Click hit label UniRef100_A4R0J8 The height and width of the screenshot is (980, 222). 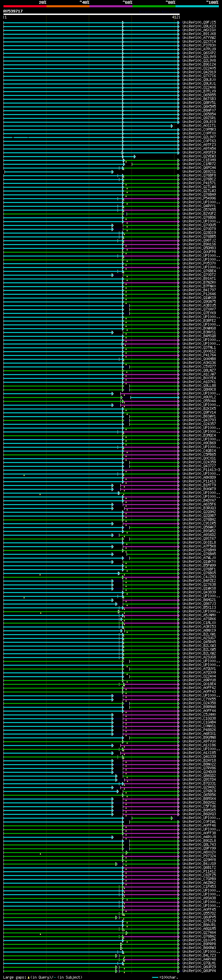pyautogui.click(x=199, y=837)
